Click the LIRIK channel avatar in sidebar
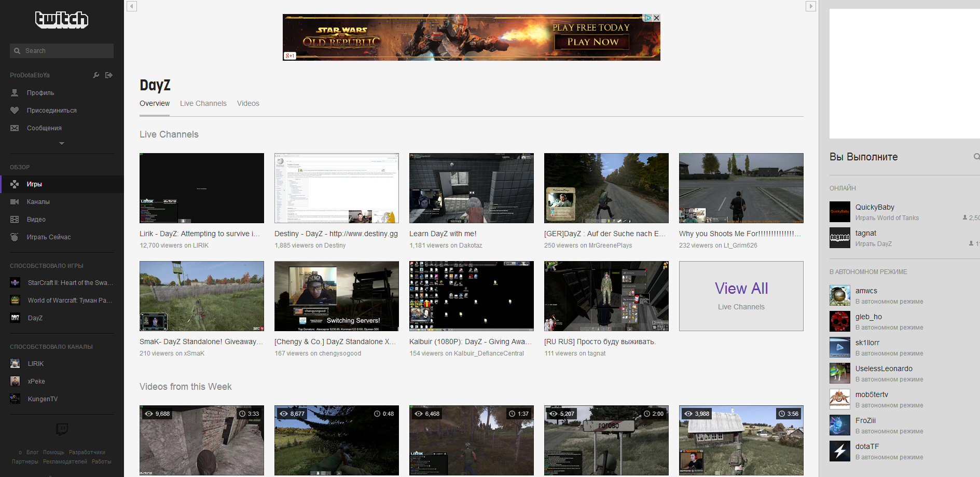980x477 pixels. [15, 364]
